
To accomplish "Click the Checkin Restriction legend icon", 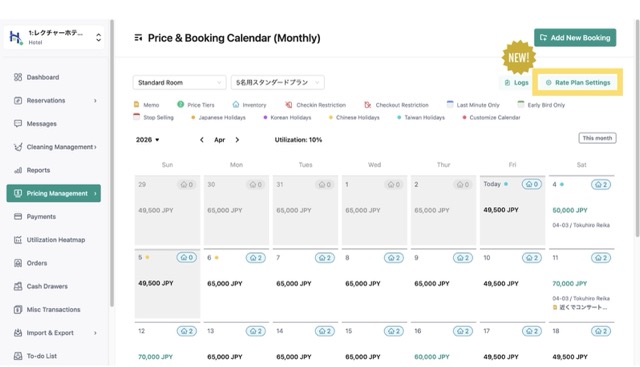I will [289, 105].
